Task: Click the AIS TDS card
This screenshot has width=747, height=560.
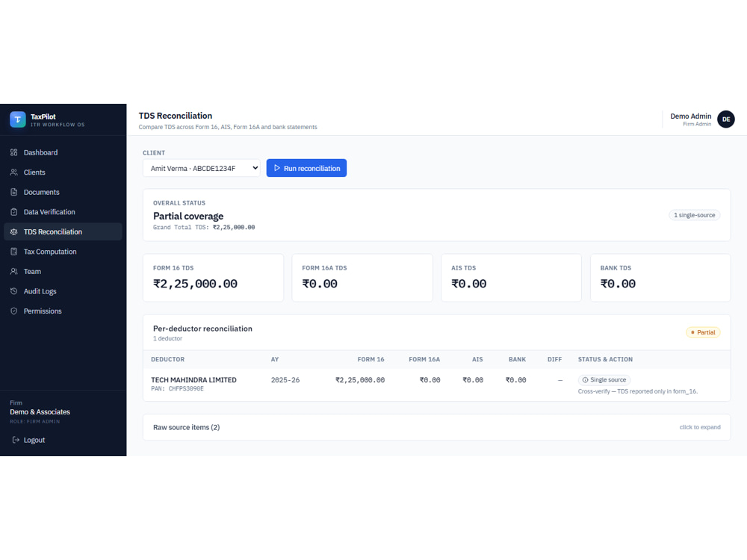Action: click(x=511, y=278)
